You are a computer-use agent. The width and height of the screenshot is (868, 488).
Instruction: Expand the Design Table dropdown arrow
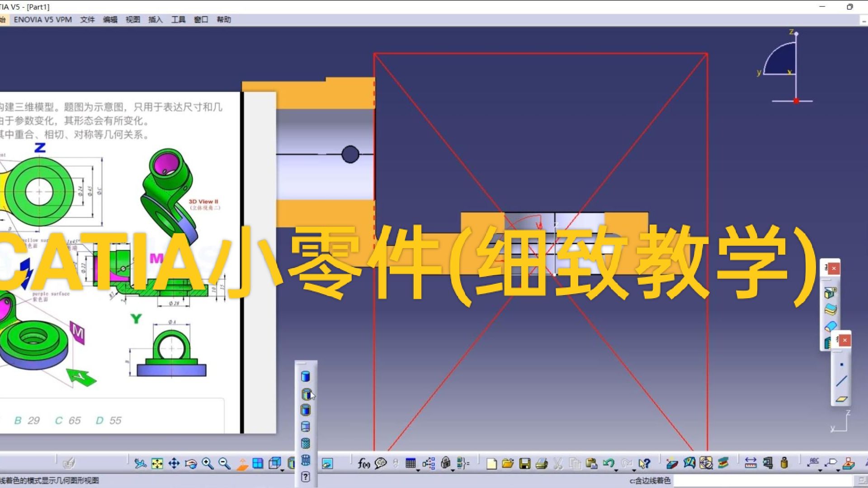pos(418,470)
